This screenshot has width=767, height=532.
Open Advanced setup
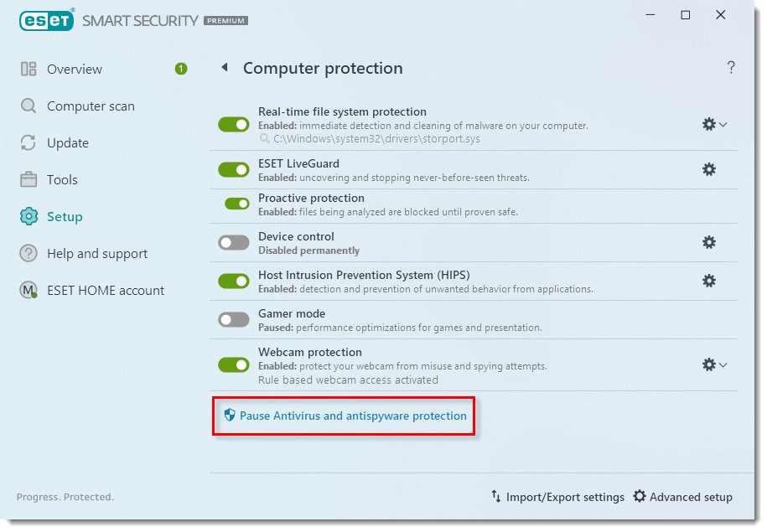pos(682,497)
